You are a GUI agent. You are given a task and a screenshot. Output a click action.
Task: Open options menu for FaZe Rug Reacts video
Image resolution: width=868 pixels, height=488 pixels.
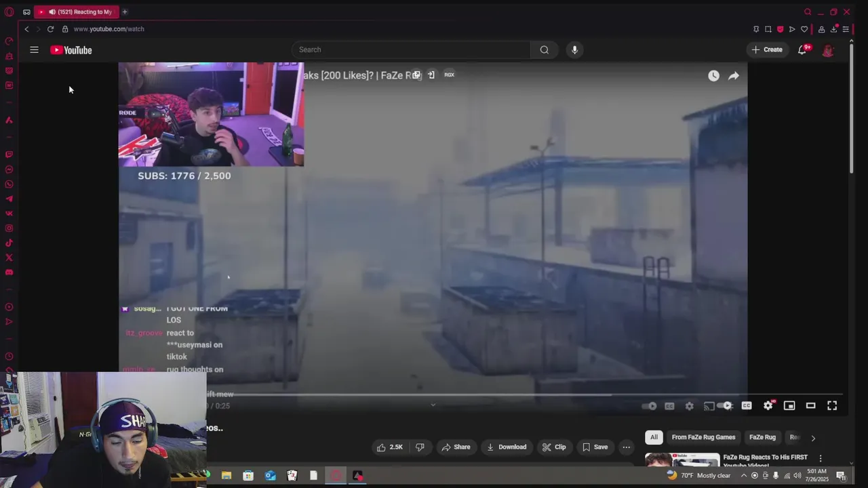point(821,459)
